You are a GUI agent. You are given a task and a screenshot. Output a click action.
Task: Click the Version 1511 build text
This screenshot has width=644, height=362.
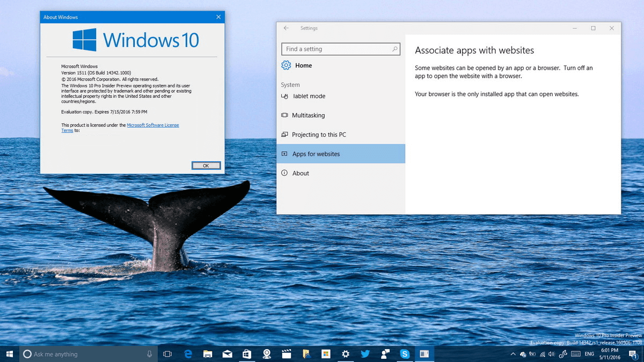click(x=96, y=72)
